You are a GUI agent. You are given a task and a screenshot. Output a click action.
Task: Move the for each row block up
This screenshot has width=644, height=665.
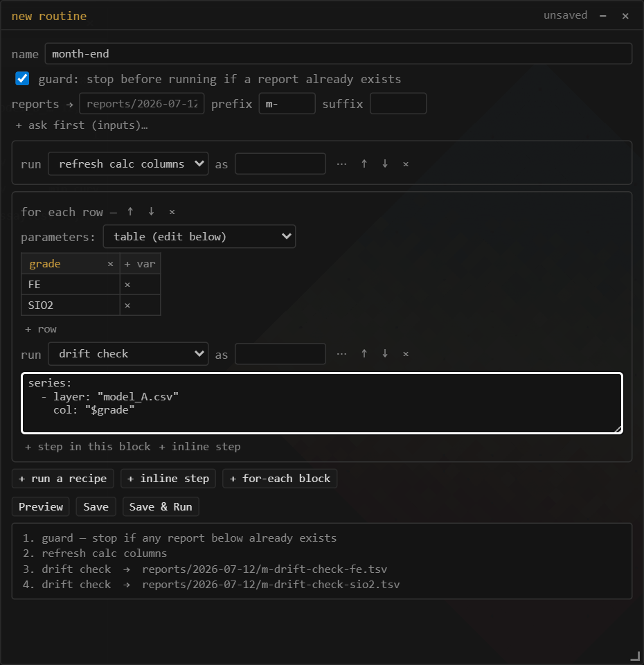pos(130,212)
